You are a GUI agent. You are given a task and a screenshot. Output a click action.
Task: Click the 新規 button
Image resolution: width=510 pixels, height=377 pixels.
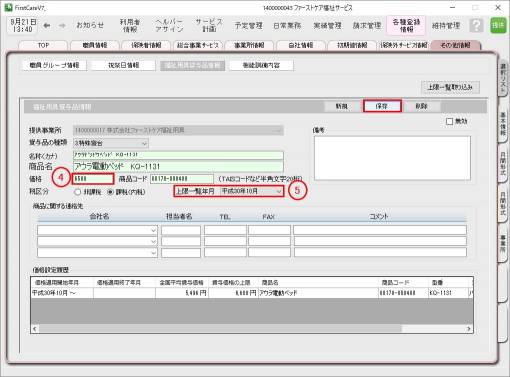(342, 106)
